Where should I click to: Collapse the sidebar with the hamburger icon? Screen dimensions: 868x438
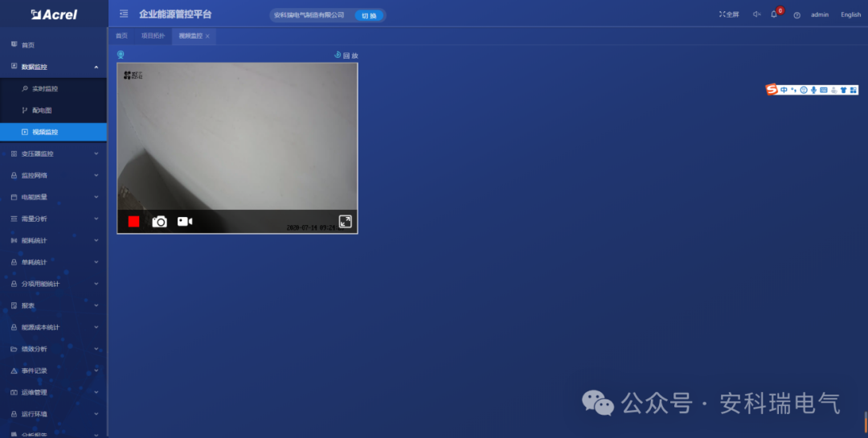coord(124,14)
